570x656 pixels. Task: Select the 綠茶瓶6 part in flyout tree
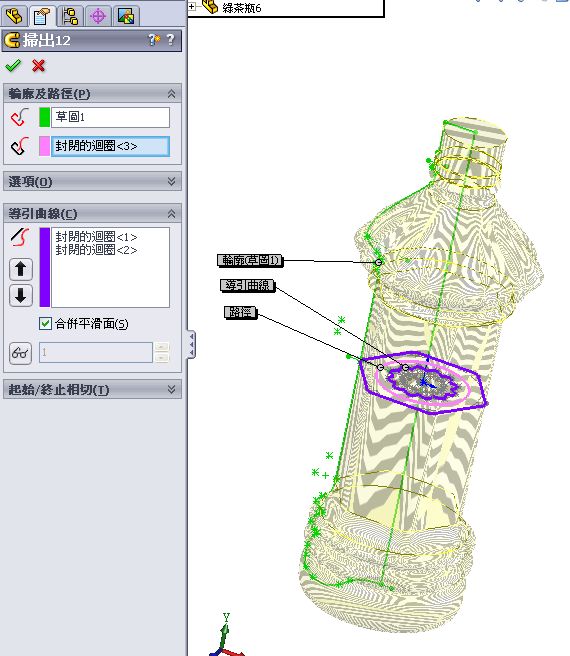coord(242,8)
